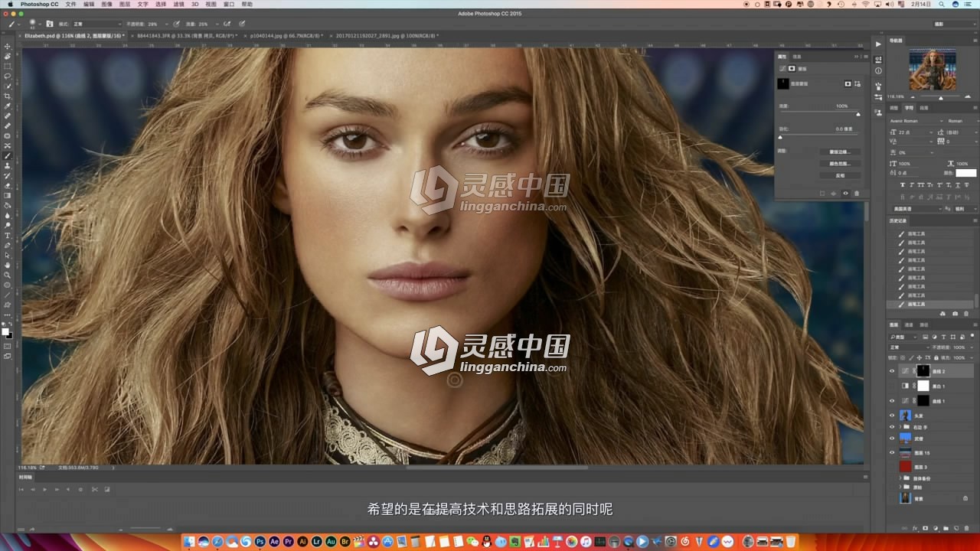Click the Navigator preview thumbnail
The image size is (980, 551).
coord(932,70)
